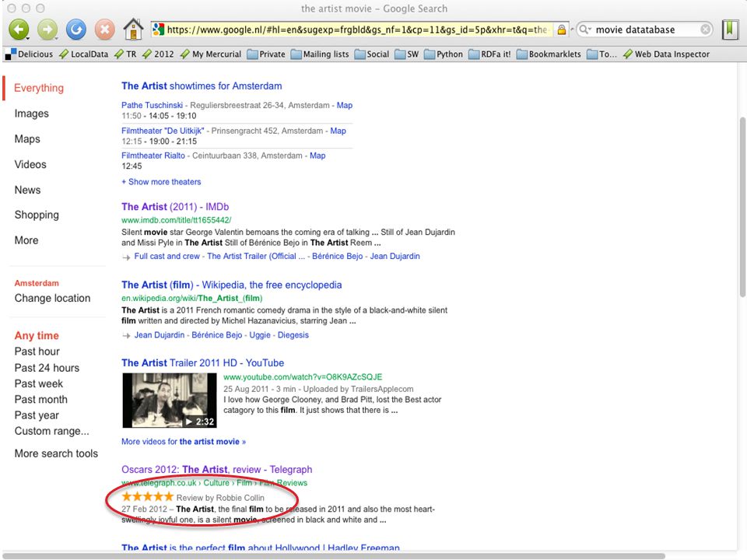Viewport: 747px width, 560px height.
Task: Go home with the house icon
Action: tap(133, 29)
